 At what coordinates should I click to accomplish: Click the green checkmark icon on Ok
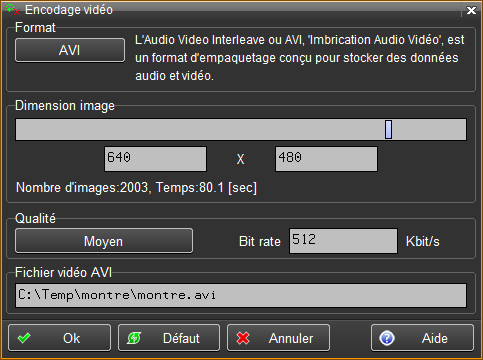coord(24,338)
